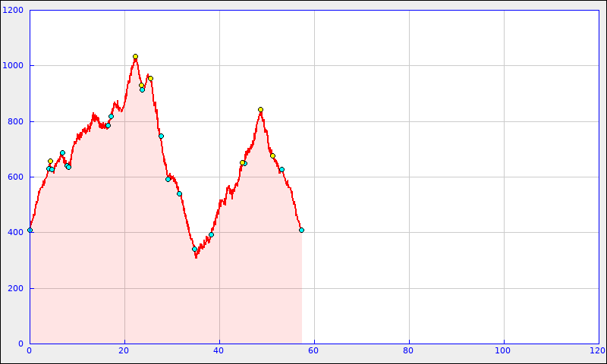Click the 60 label on the horizontal axis
The image size is (607, 364).
pos(314,350)
